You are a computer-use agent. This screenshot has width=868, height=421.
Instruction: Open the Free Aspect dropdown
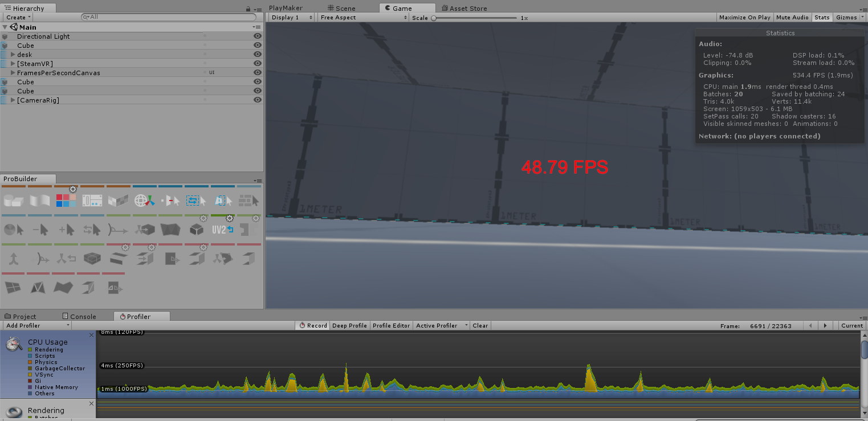coord(362,18)
